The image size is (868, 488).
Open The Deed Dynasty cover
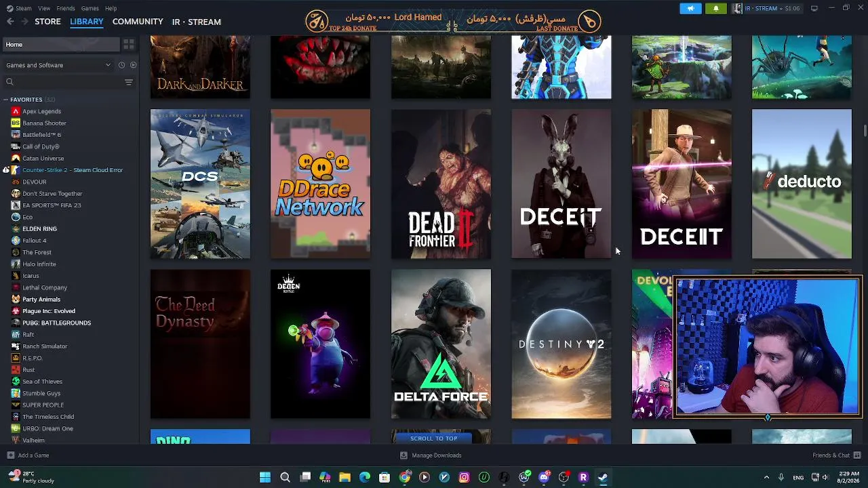(x=200, y=344)
